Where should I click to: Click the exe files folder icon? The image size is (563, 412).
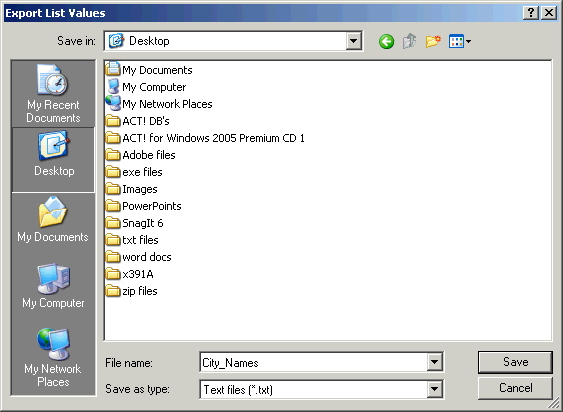[113, 172]
